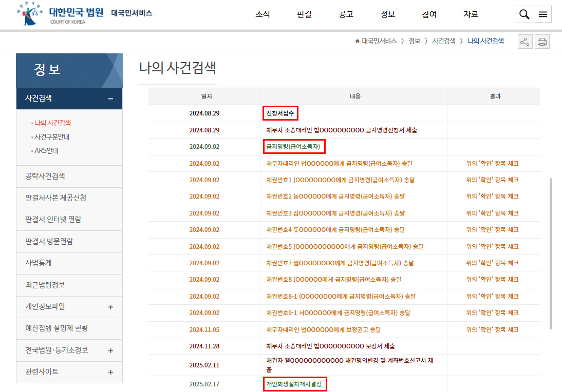Click the 개인회생절차개시결정 entry
The height and width of the screenshot is (392, 562).
tap(295, 384)
